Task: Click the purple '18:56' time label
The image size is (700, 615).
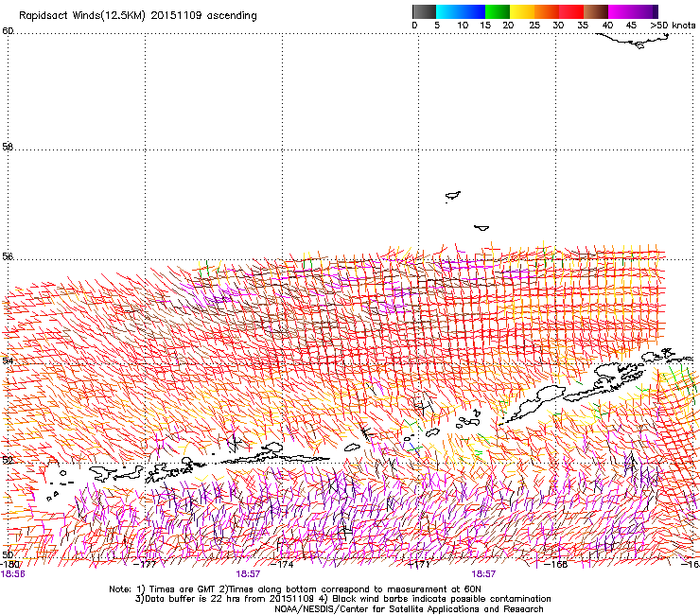Action: coord(12,574)
